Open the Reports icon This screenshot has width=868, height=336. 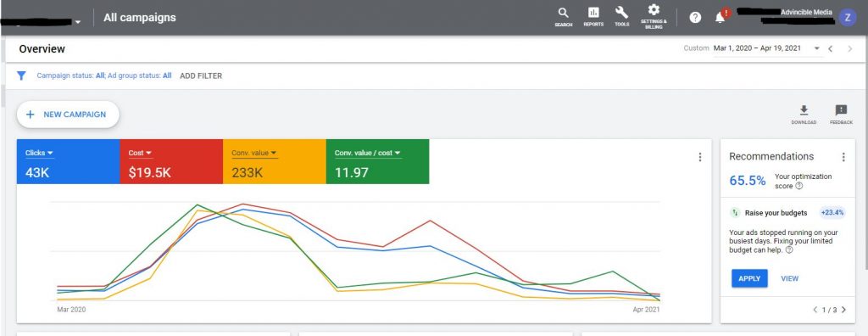(x=593, y=17)
